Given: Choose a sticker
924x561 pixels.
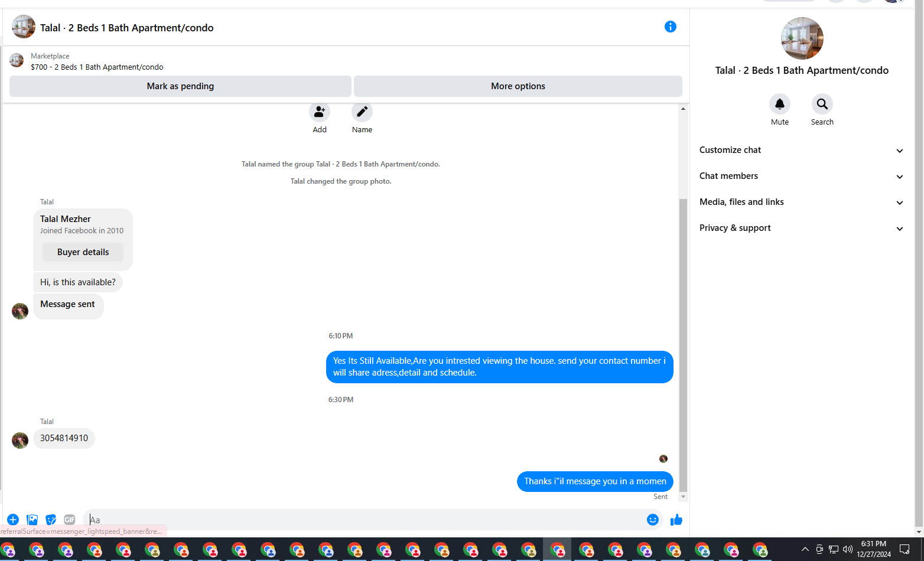Looking at the screenshot, I should 51,520.
